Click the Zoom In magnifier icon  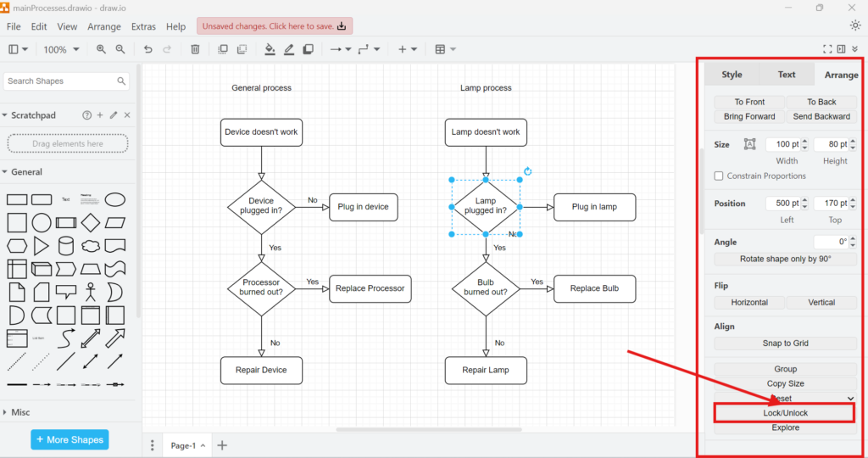click(x=102, y=49)
